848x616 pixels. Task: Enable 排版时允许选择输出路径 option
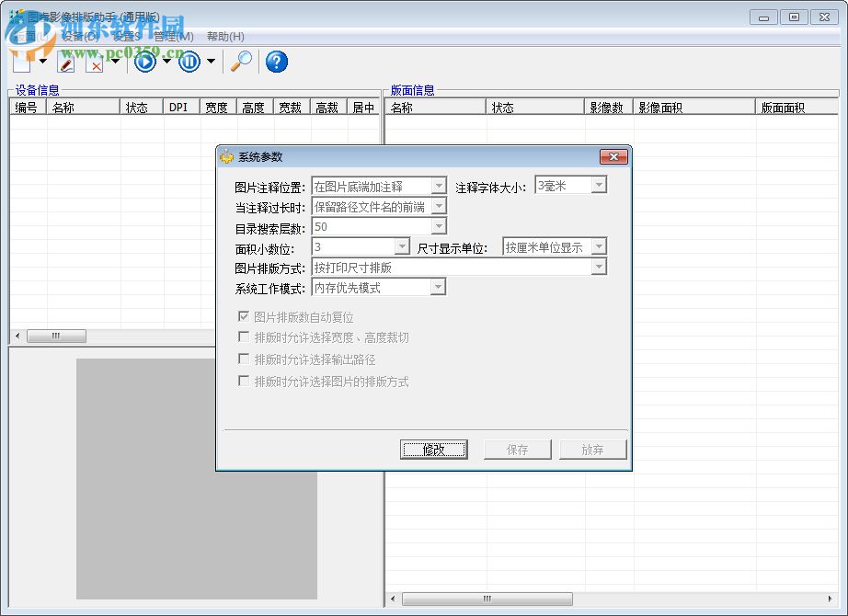[x=245, y=360]
